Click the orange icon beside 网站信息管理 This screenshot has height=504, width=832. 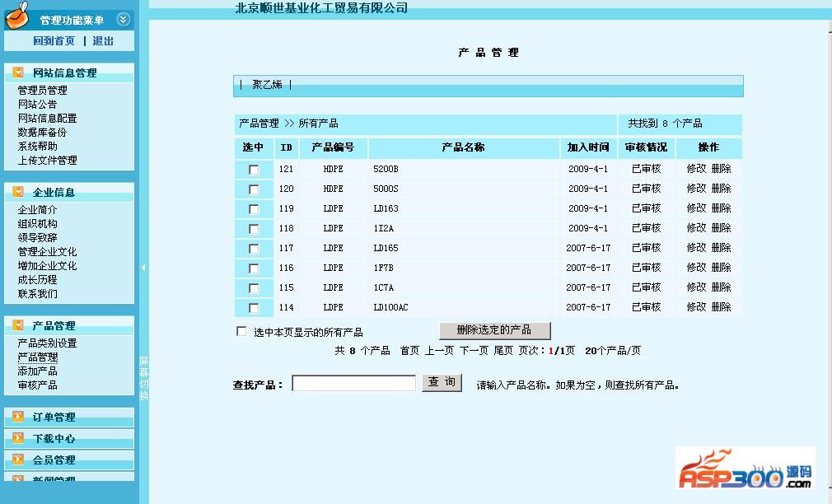point(18,72)
